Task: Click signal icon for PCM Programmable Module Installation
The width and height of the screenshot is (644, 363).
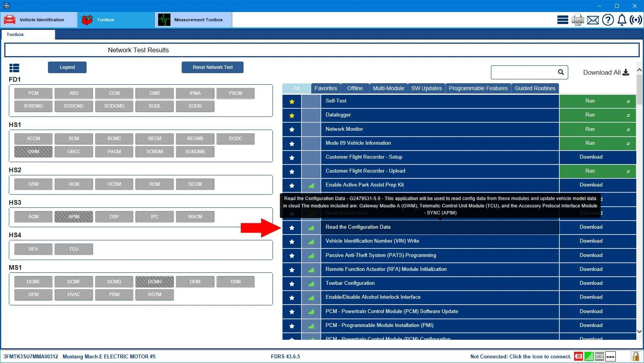Action: tap(311, 326)
